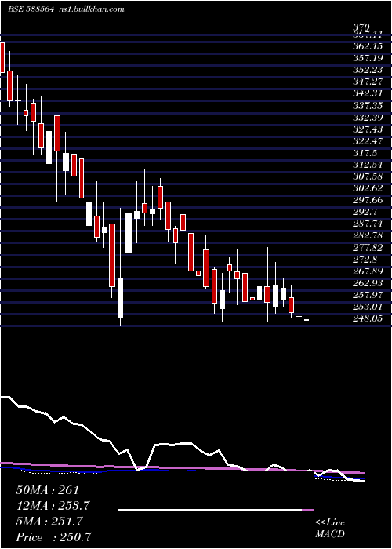Click the '262.93' price axis label
Viewport: 392px width, 549px height.
[x=368, y=283]
